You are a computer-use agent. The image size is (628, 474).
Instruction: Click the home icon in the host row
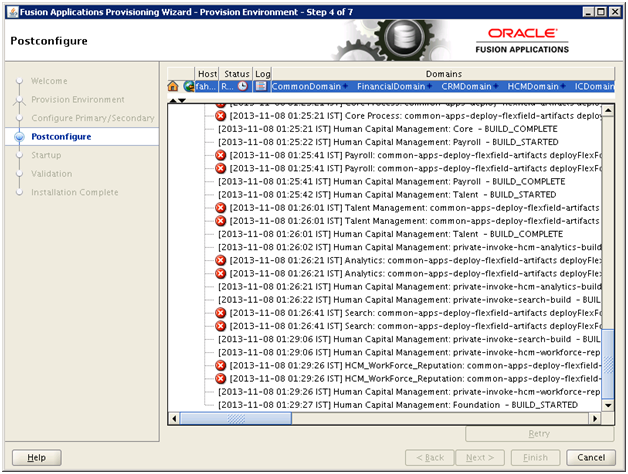[x=173, y=86]
